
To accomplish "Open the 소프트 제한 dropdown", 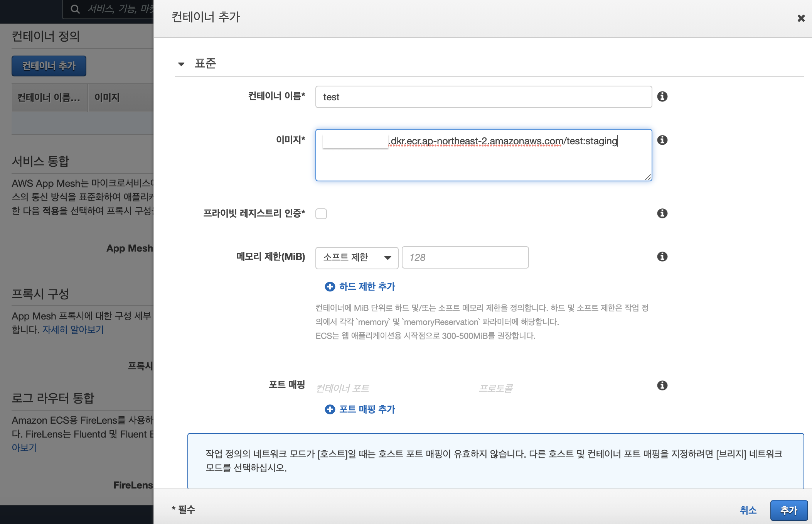I will pos(356,258).
